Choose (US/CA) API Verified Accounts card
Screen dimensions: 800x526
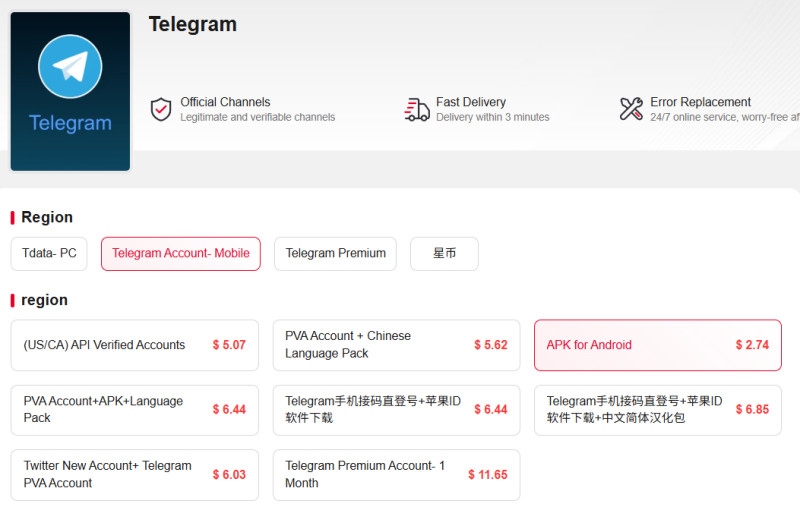[x=135, y=345]
